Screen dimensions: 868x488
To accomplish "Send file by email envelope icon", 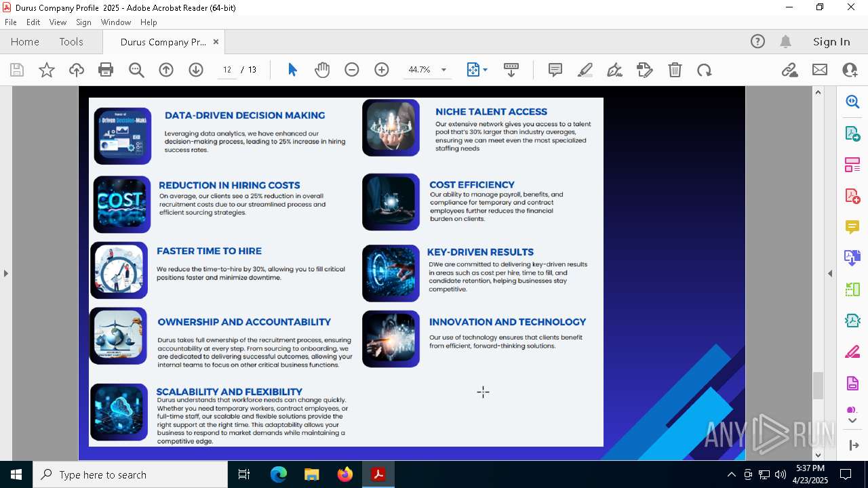I will coord(820,70).
